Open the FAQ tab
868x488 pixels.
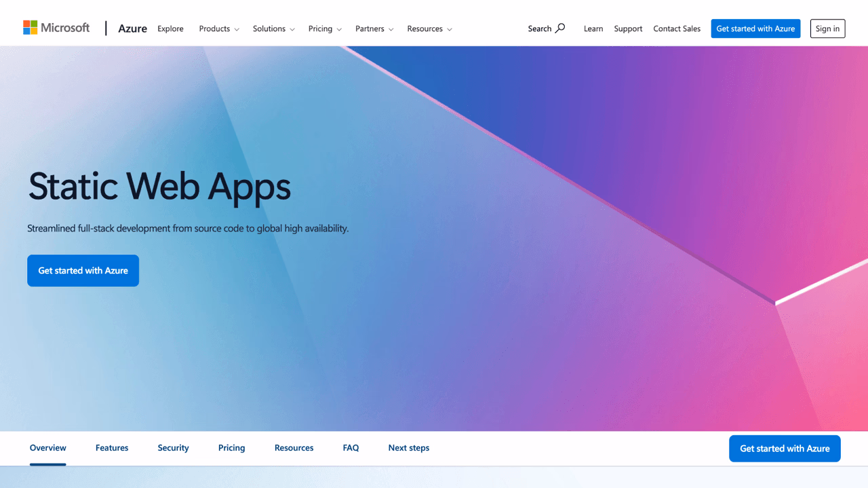(351, 448)
